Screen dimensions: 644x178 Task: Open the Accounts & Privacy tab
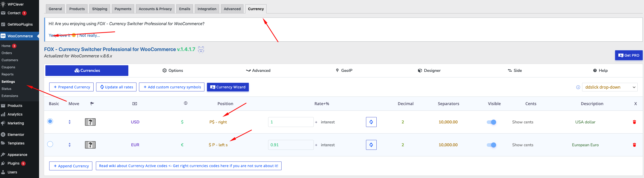155,9
